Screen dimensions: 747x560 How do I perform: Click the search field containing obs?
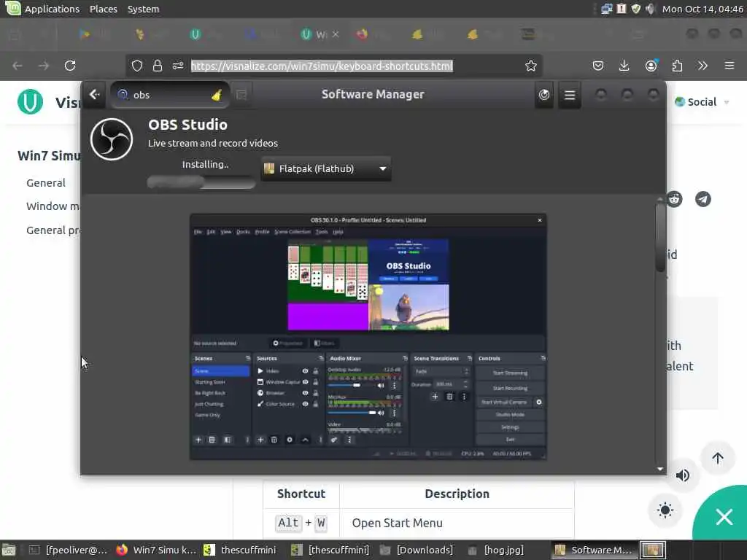coord(171,95)
